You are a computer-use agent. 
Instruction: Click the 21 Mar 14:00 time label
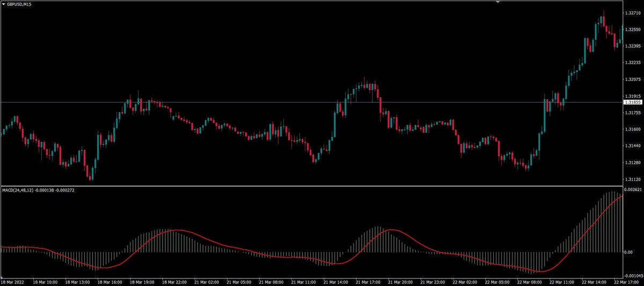(x=335, y=282)
